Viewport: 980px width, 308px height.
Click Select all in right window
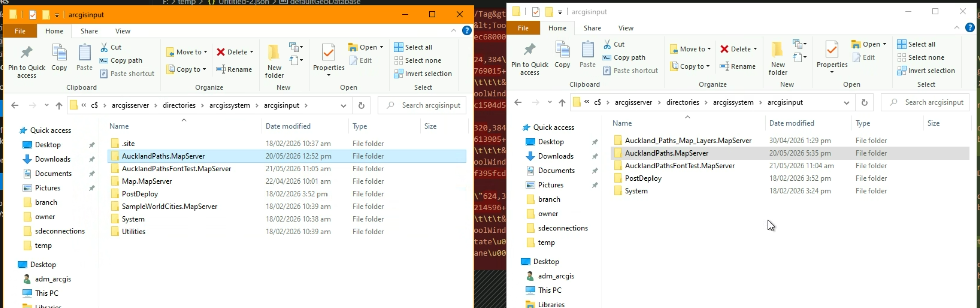[x=916, y=44]
